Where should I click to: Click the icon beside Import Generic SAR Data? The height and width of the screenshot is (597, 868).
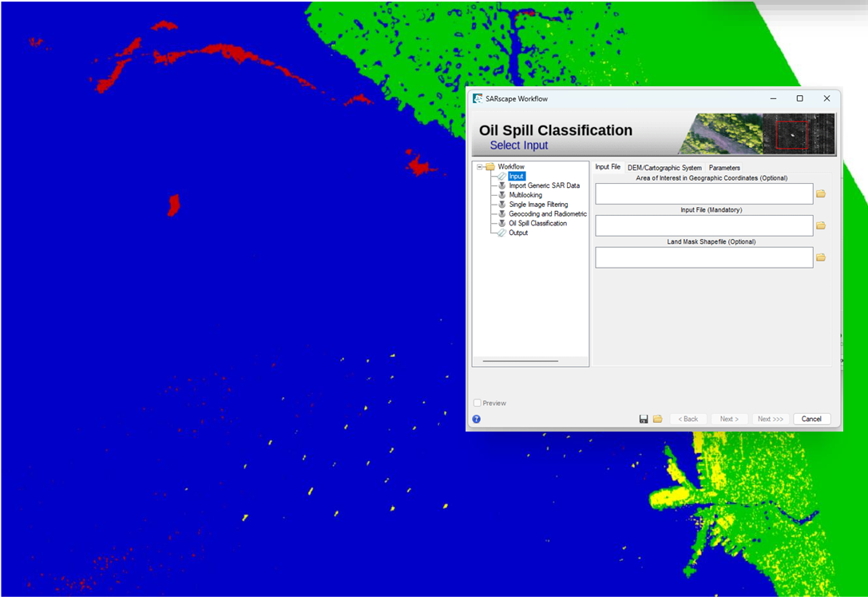(502, 185)
